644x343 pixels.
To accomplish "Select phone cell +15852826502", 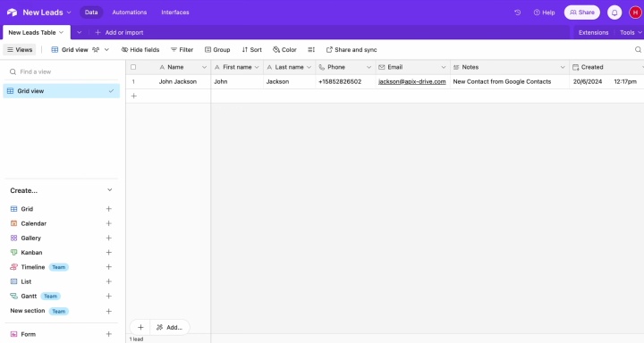I will 345,81.
